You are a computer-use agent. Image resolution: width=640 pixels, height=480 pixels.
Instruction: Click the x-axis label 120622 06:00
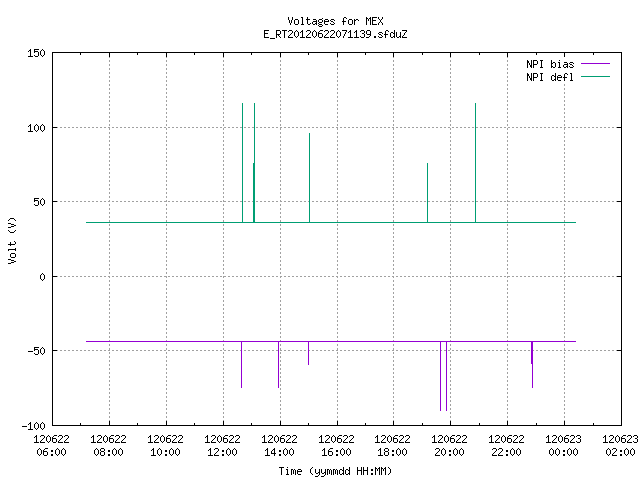[51, 446]
